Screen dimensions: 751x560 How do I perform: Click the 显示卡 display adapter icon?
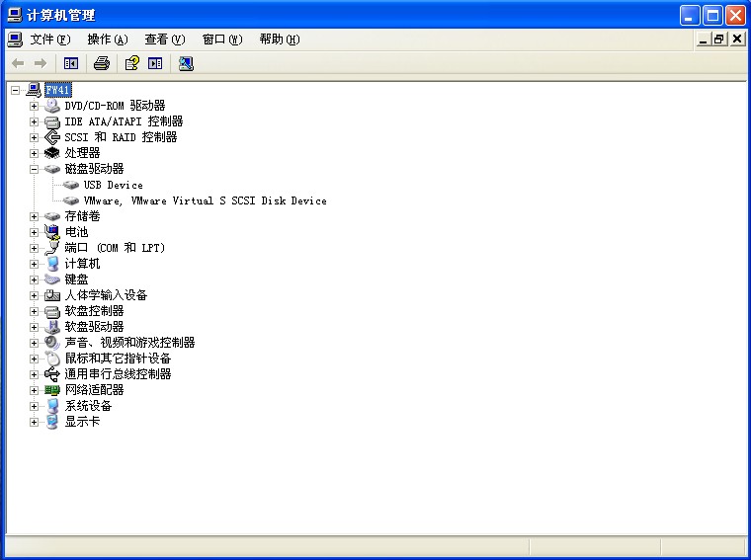[x=51, y=422]
